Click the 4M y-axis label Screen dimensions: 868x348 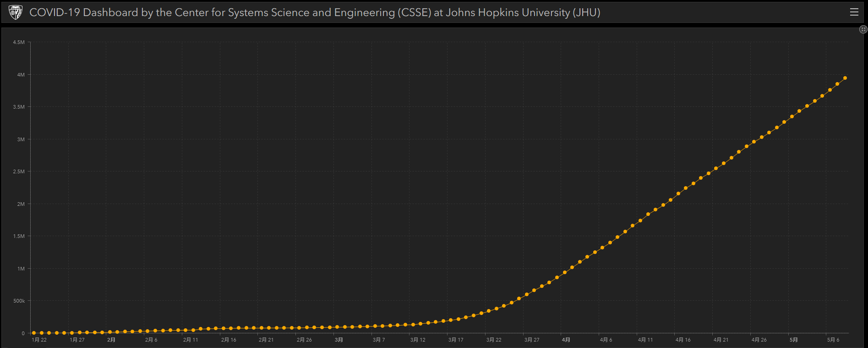point(21,75)
